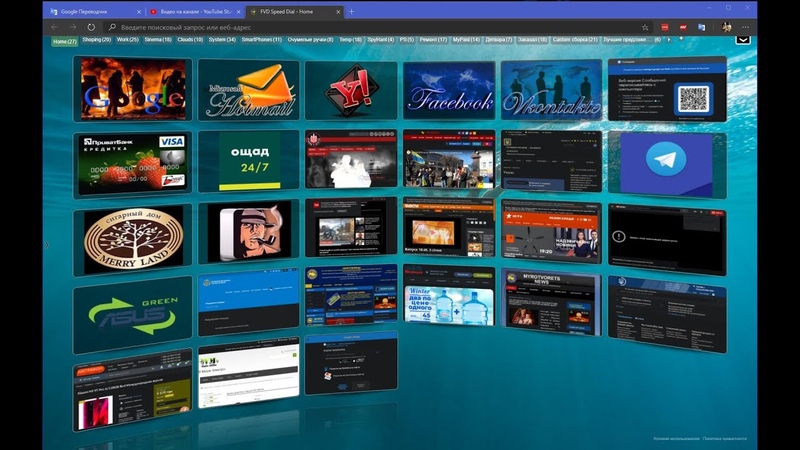The height and width of the screenshot is (450, 800).
Task: Go back in browser history
Action: (55, 27)
